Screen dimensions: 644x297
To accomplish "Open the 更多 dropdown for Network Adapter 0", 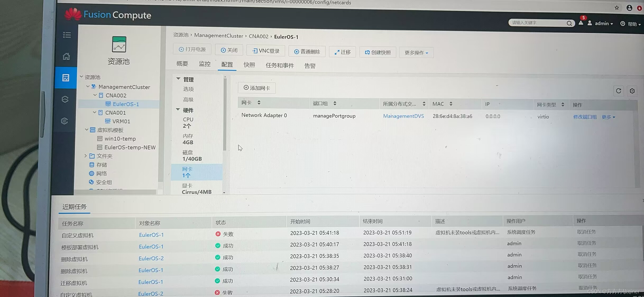I will 608,117.
